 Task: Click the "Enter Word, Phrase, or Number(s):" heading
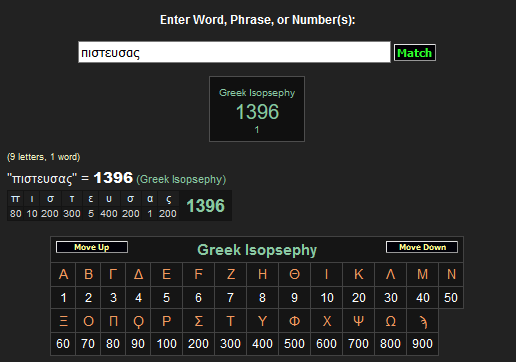pyautogui.click(x=258, y=20)
